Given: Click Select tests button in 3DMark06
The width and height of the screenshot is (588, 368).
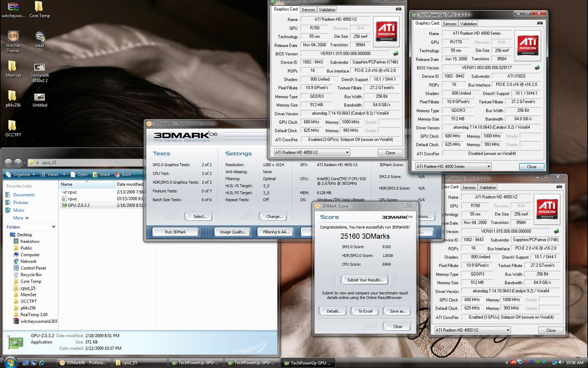Looking at the screenshot, I should tap(200, 216).
